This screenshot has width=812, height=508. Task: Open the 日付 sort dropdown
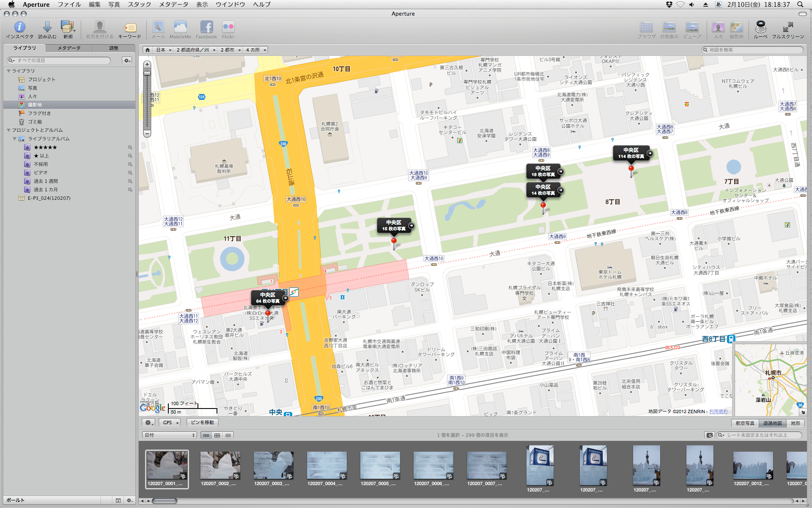click(170, 435)
